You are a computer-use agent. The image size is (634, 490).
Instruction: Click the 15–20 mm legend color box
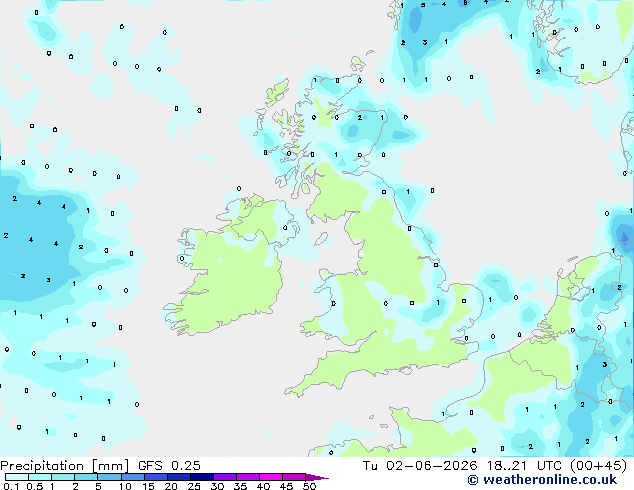tap(156, 477)
